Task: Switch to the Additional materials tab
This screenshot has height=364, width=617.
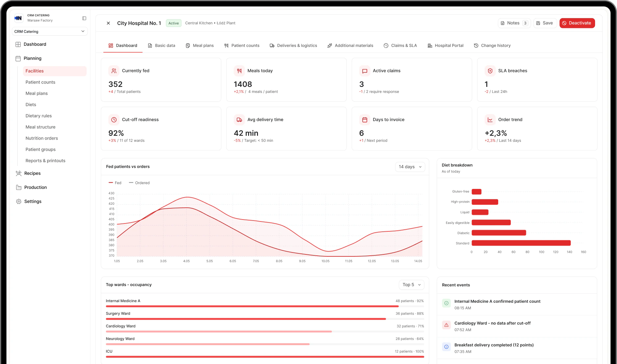Action: pos(350,46)
